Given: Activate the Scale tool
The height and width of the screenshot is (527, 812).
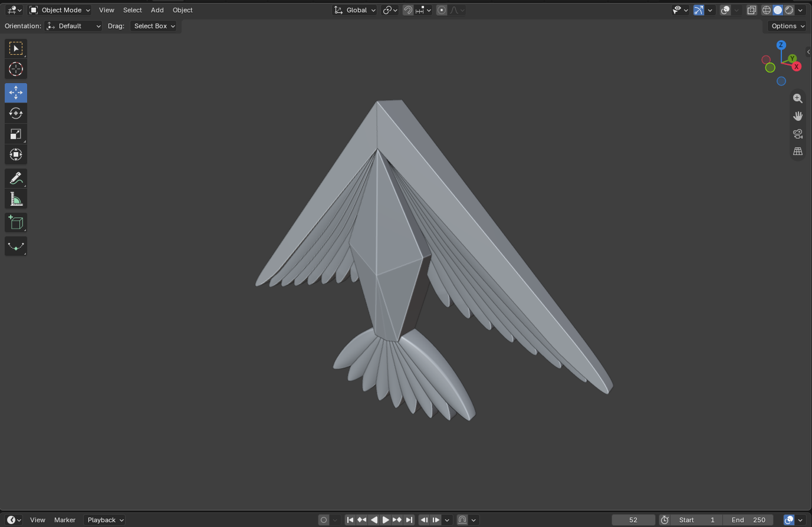Looking at the screenshot, I should click(16, 134).
